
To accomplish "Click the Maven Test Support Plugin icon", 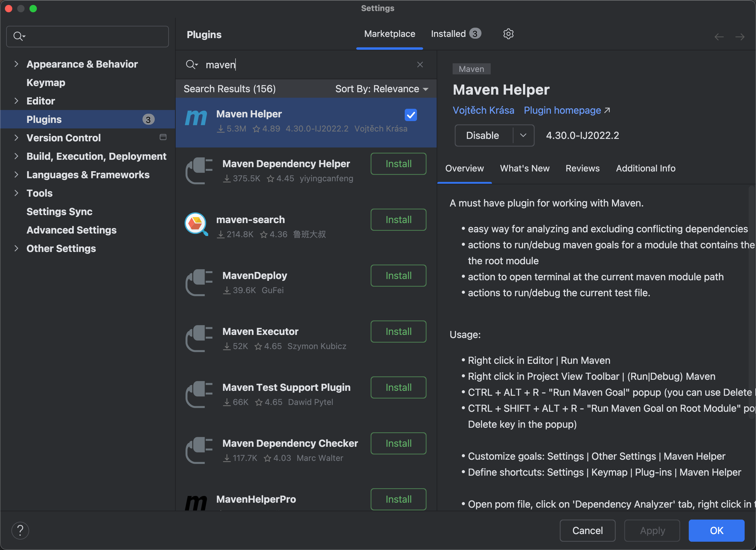I will pyautogui.click(x=199, y=395).
